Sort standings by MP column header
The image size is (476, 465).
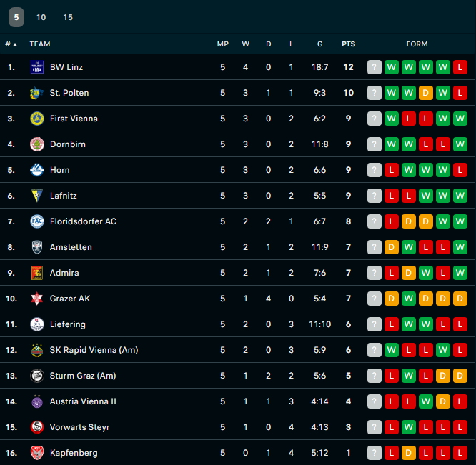tap(223, 44)
